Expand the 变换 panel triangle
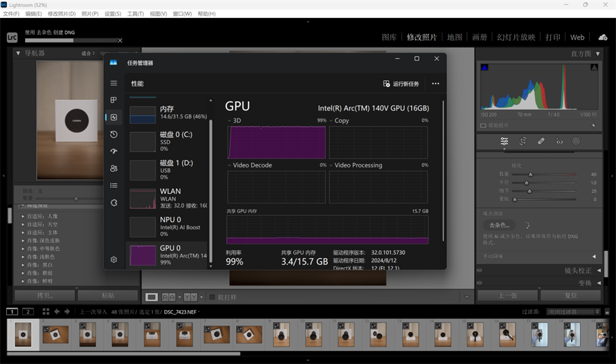 tap(599, 283)
